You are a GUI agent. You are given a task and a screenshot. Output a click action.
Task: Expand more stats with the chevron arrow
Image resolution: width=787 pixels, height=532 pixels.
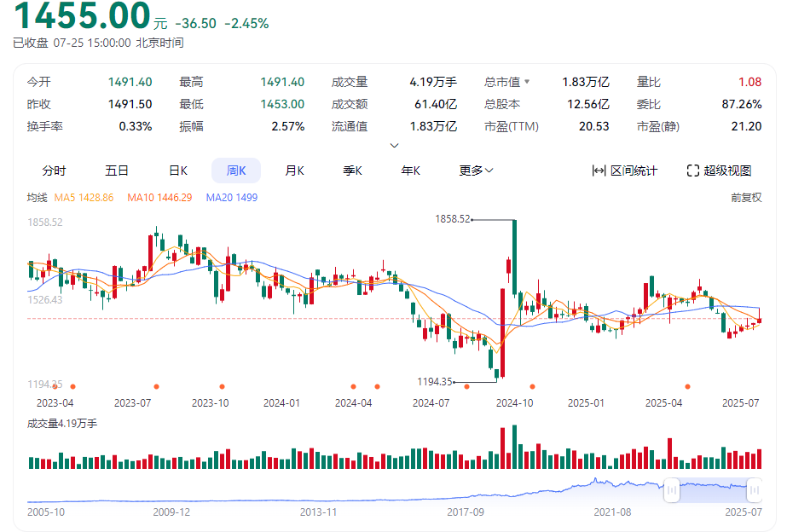tap(394, 145)
